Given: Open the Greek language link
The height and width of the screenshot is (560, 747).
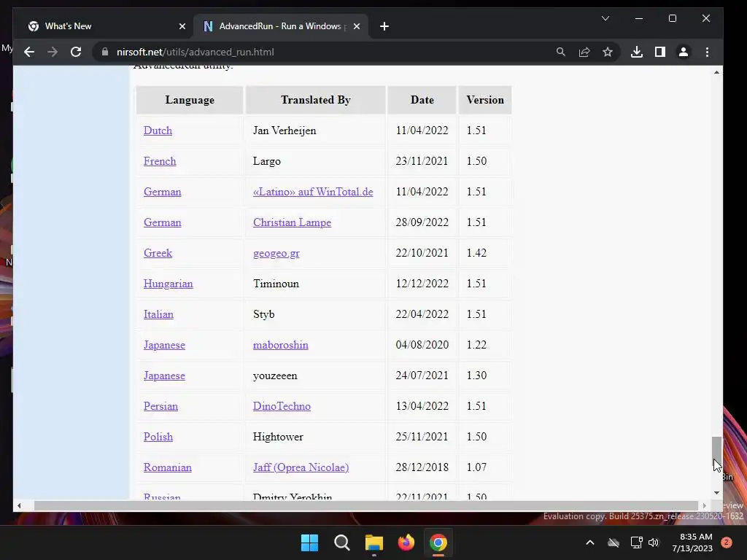Looking at the screenshot, I should tap(158, 253).
